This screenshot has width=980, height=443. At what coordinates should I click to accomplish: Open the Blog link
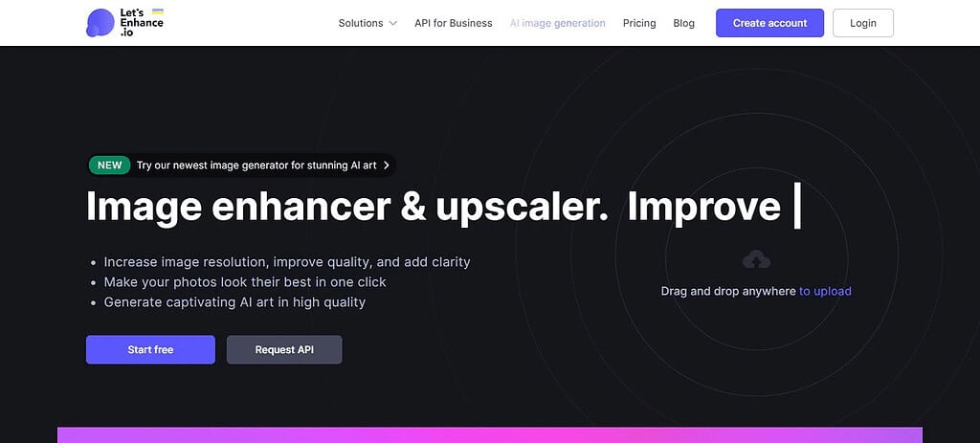(x=683, y=23)
